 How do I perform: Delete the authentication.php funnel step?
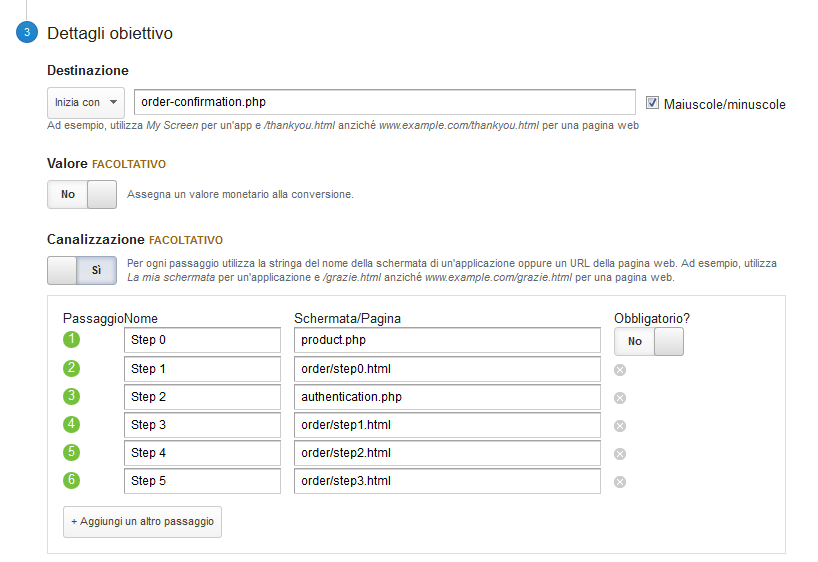pos(620,398)
